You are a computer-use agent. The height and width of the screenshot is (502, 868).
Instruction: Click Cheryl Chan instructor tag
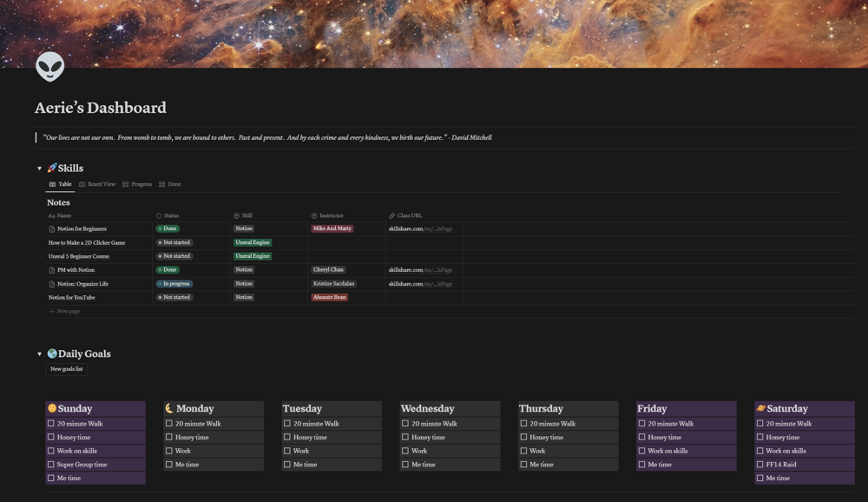328,270
